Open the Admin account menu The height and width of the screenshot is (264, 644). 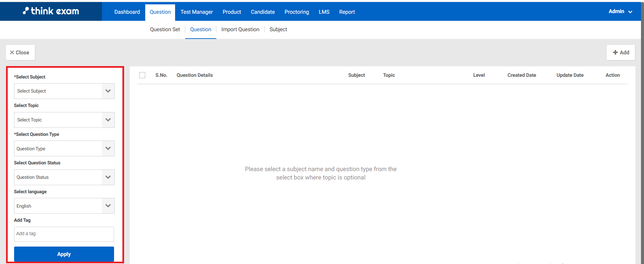click(620, 11)
